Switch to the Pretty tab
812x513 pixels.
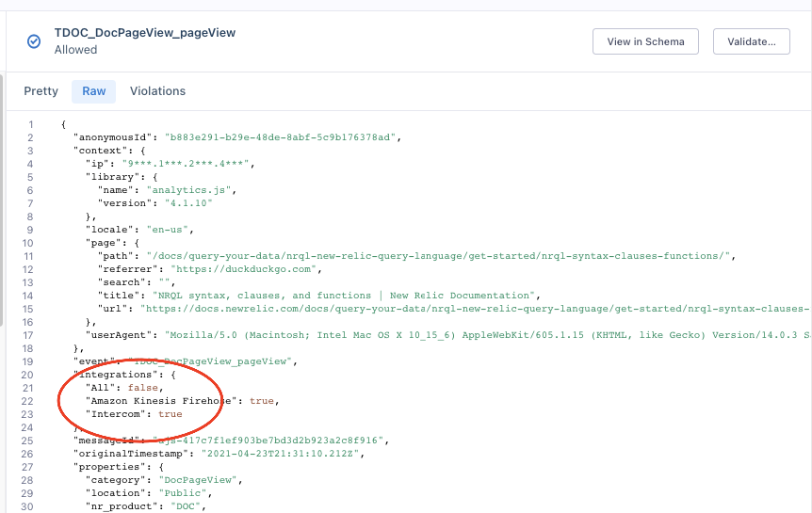[41, 91]
